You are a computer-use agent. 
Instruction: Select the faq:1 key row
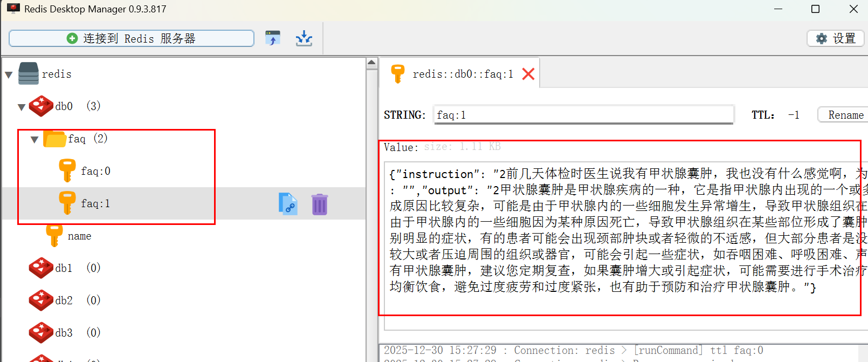point(184,203)
